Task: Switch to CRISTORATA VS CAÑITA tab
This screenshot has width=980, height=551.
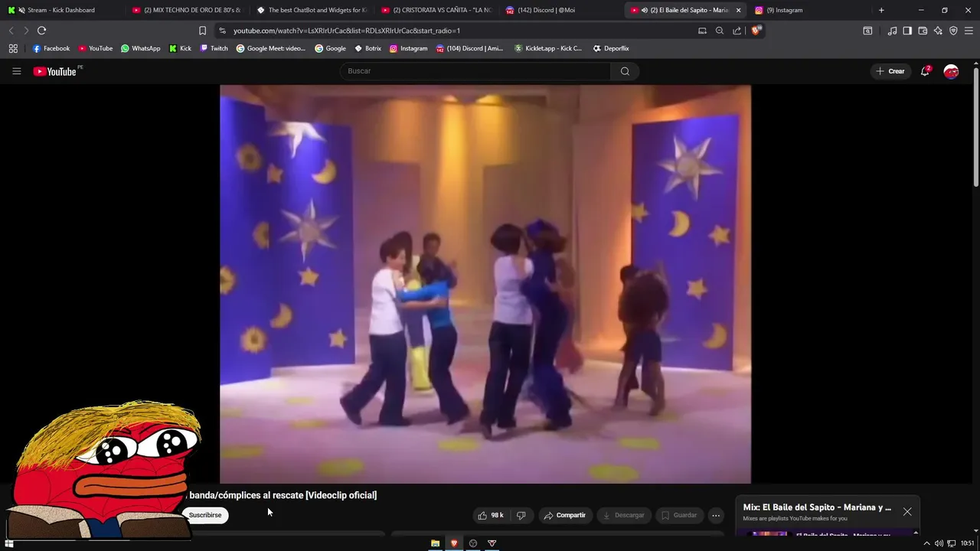Action: 436,10
